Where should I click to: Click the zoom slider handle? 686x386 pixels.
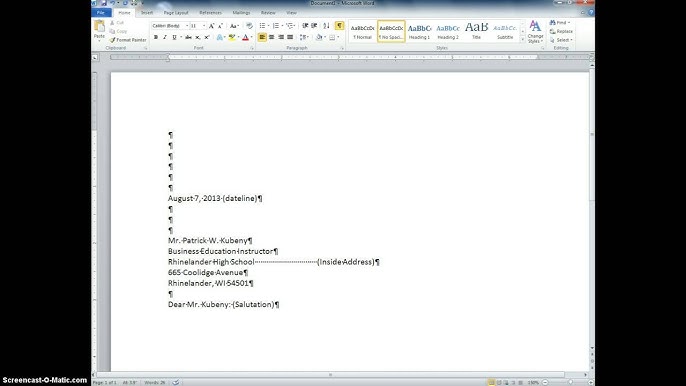[x=570, y=382]
